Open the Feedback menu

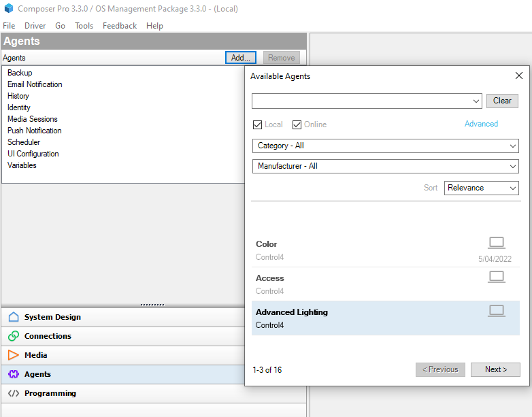point(120,26)
